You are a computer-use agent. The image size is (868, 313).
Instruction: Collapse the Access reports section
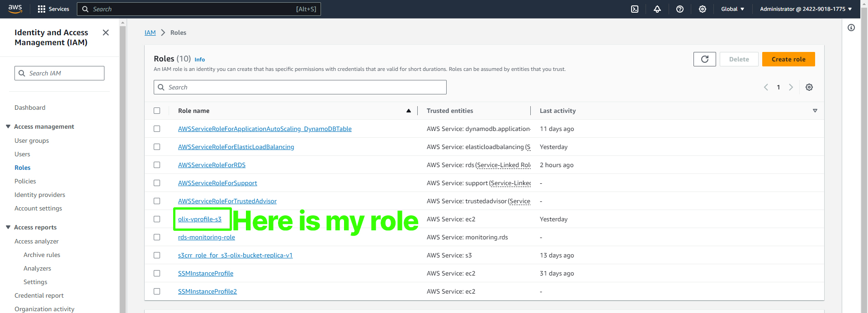[8, 227]
